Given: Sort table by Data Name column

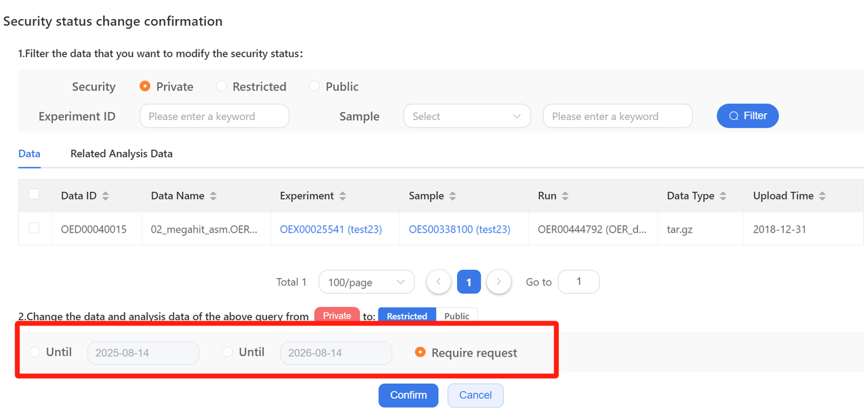Looking at the screenshot, I should point(213,196).
